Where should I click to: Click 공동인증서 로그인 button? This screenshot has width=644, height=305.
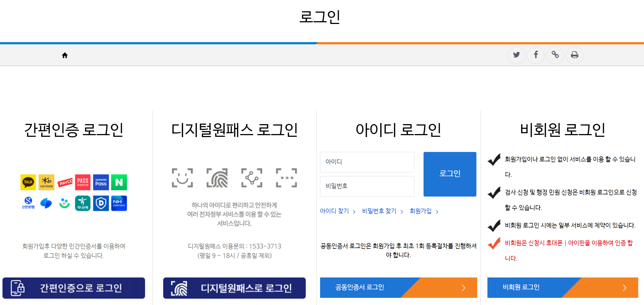coord(398,287)
